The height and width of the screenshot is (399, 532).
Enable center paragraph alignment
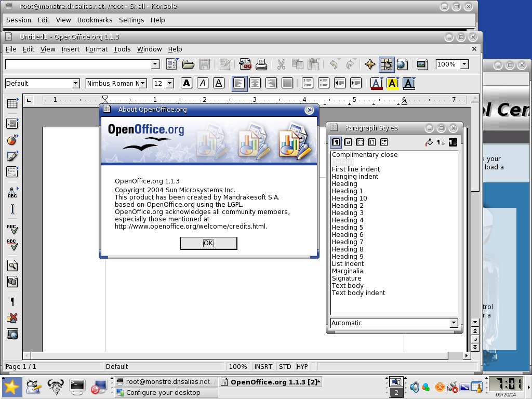tap(255, 83)
